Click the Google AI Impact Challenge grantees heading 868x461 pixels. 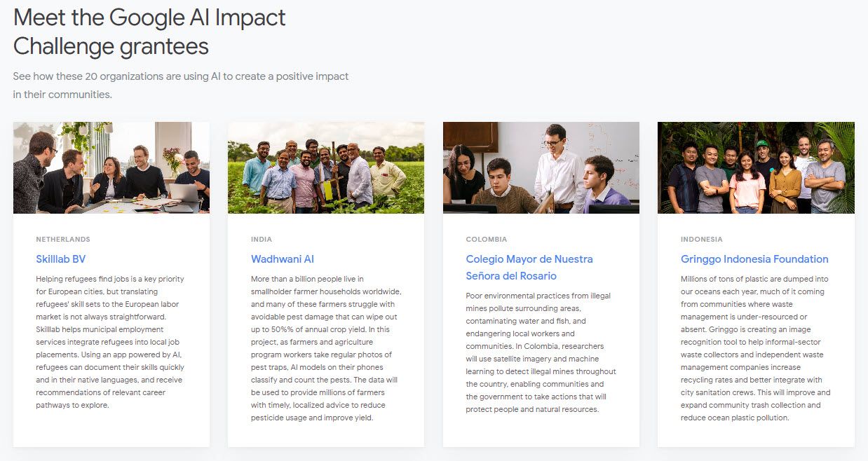[x=149, y=32]
